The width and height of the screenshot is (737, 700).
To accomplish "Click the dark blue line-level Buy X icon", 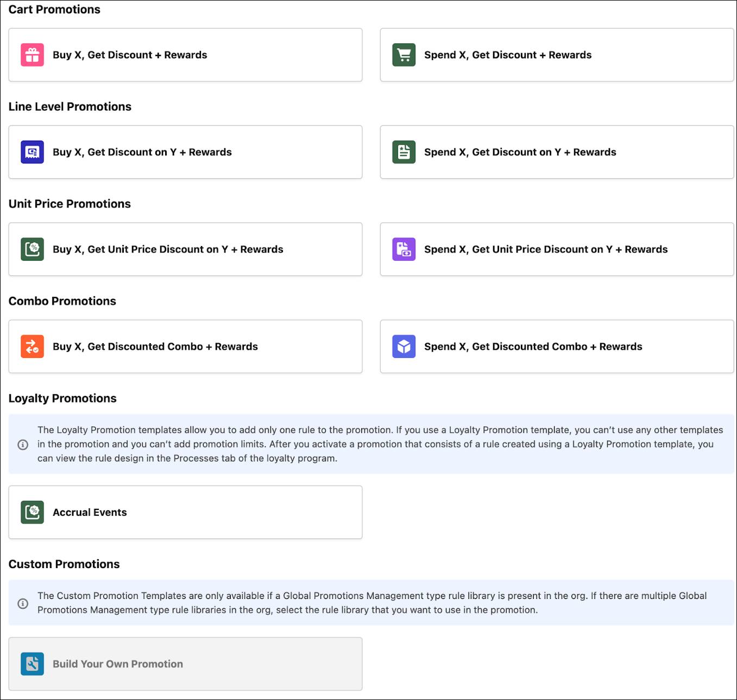I will 32,152.
